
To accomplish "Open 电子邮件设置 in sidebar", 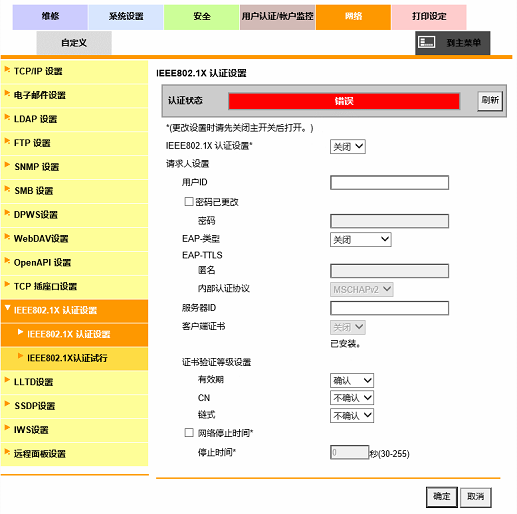I will (75, 96).
